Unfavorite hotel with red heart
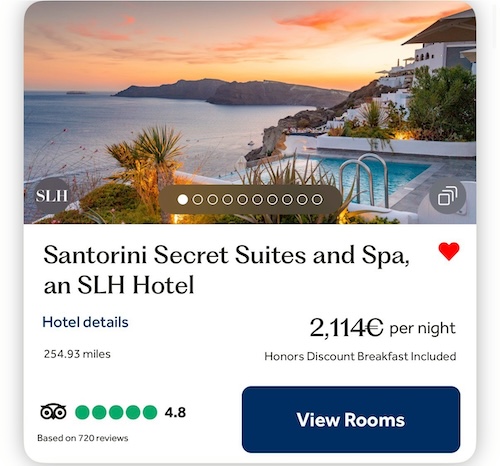Viewport: 500px width, 466px height. tap(449, 251)
